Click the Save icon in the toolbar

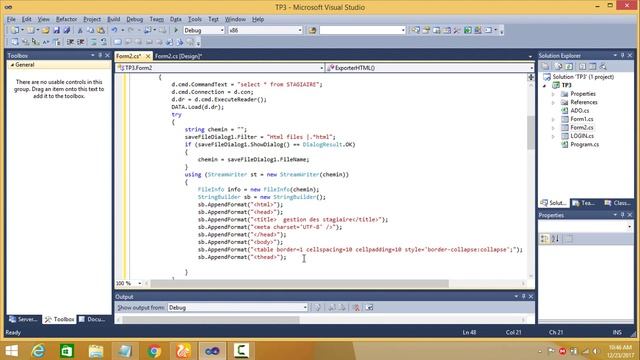57,30
